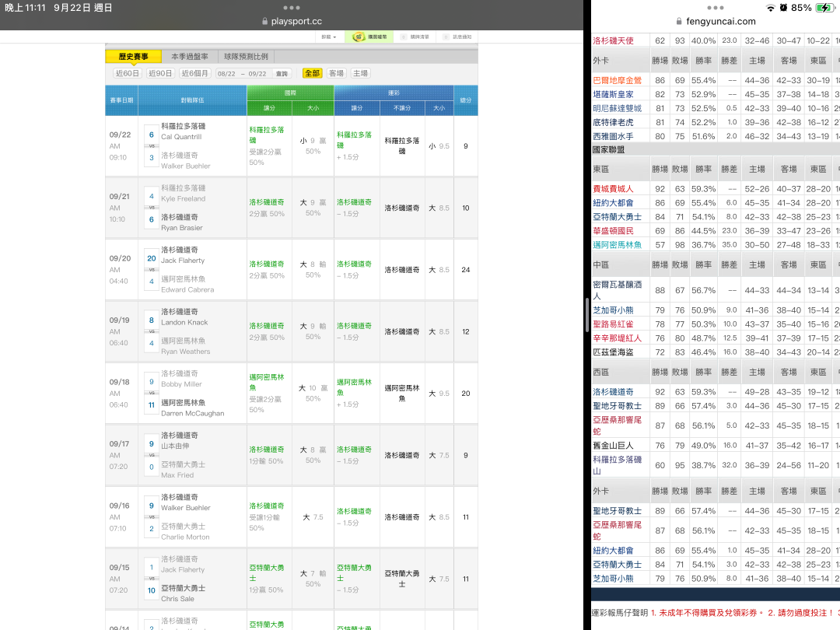Click total score 20 in the 09/18 row
This screenshot has width=840, height=630.
[466, 394]
